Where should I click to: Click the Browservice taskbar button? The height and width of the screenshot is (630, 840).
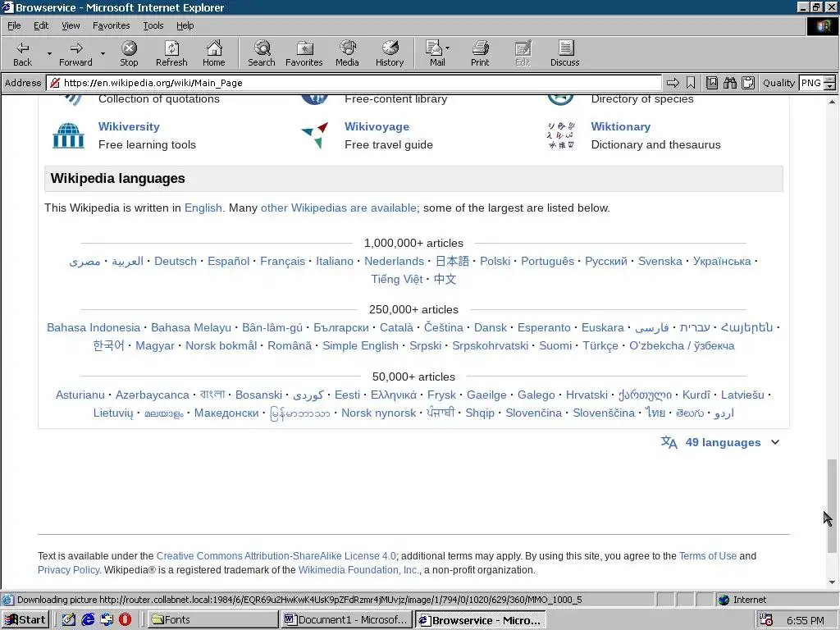click(481, 620)
